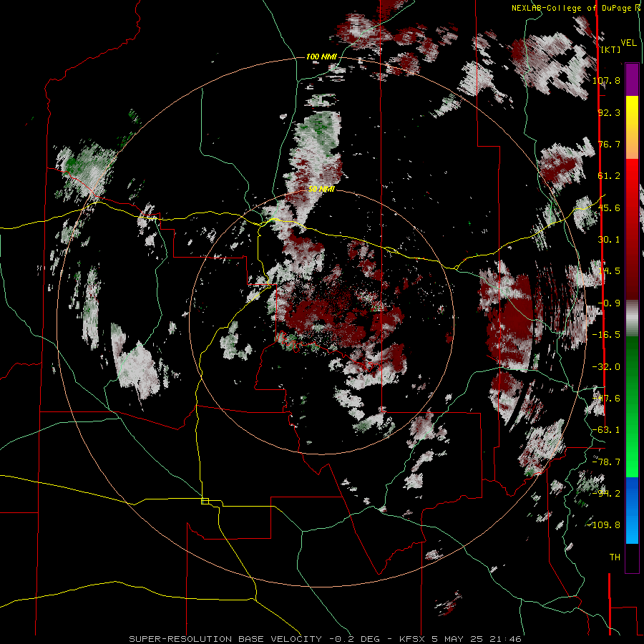Select the -94.2 scale value
Viewport: 644px width, 644px height.
click(606, 494)
